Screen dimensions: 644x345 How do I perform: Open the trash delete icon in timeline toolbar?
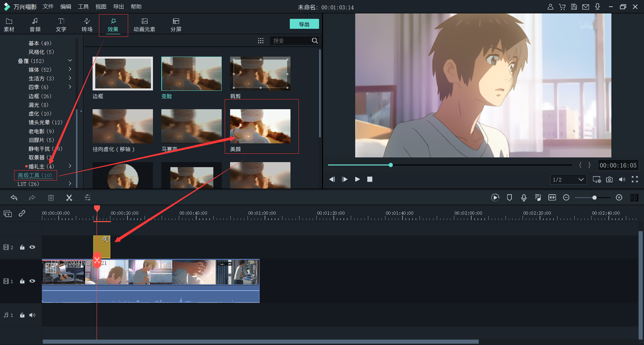(x=51, y=198)
